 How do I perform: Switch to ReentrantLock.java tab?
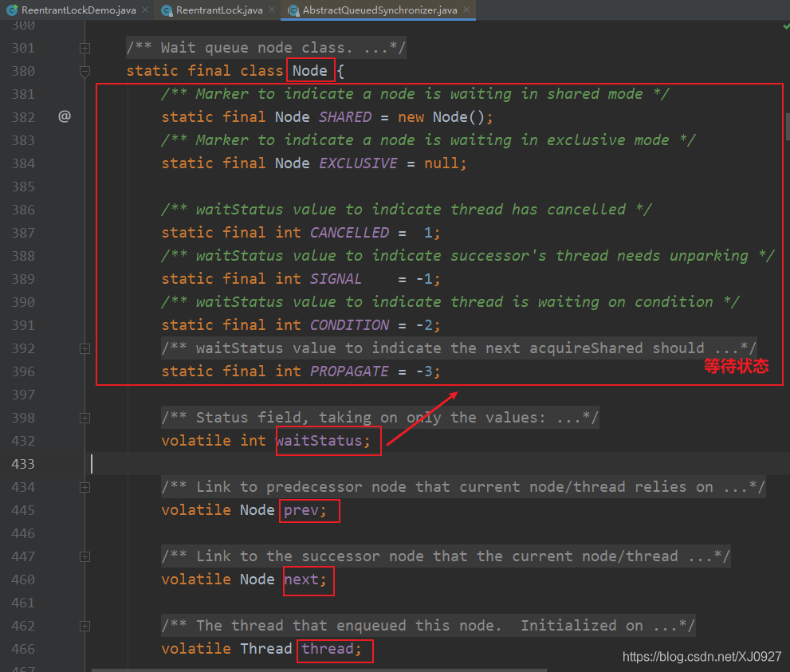218,10
